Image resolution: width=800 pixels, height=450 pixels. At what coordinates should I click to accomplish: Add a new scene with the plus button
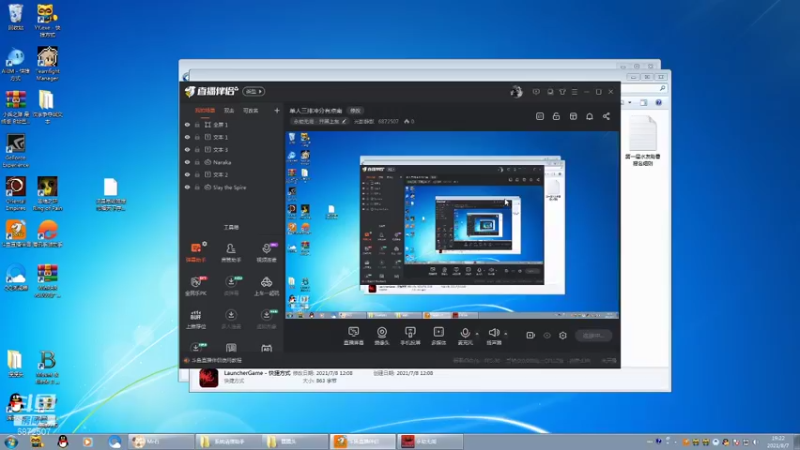277,110
